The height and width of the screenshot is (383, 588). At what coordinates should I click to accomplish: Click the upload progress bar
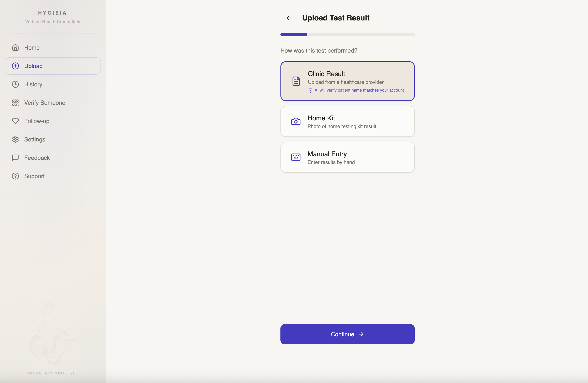click(347, 35)
